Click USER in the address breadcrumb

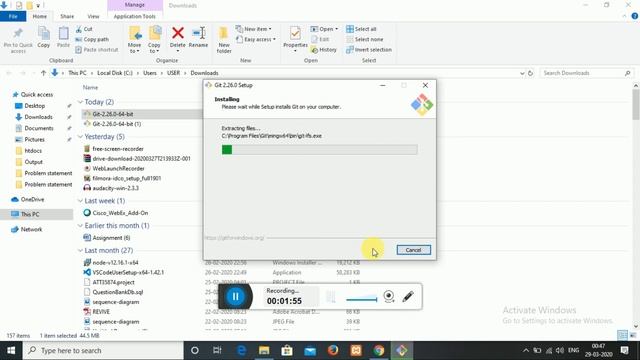pyautogui.click(x=173, y=73)
